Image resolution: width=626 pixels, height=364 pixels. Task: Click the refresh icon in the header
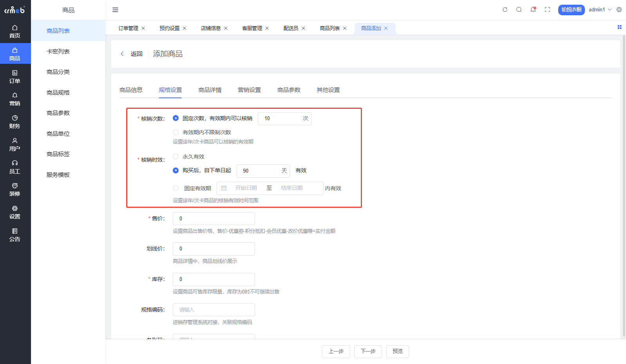(x=505, y=10)
